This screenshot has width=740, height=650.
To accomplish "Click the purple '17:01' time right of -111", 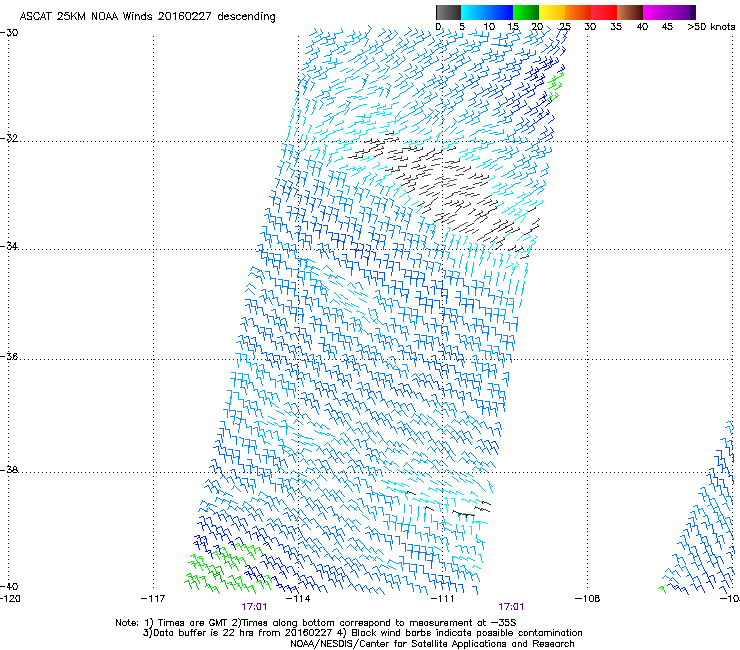I will [x=511, y=607].
